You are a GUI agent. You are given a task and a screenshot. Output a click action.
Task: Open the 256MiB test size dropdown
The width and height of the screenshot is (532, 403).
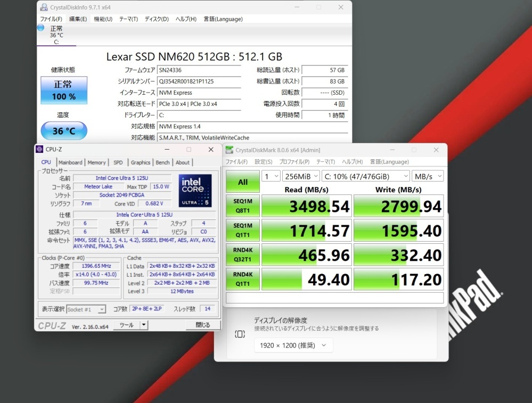300,176
